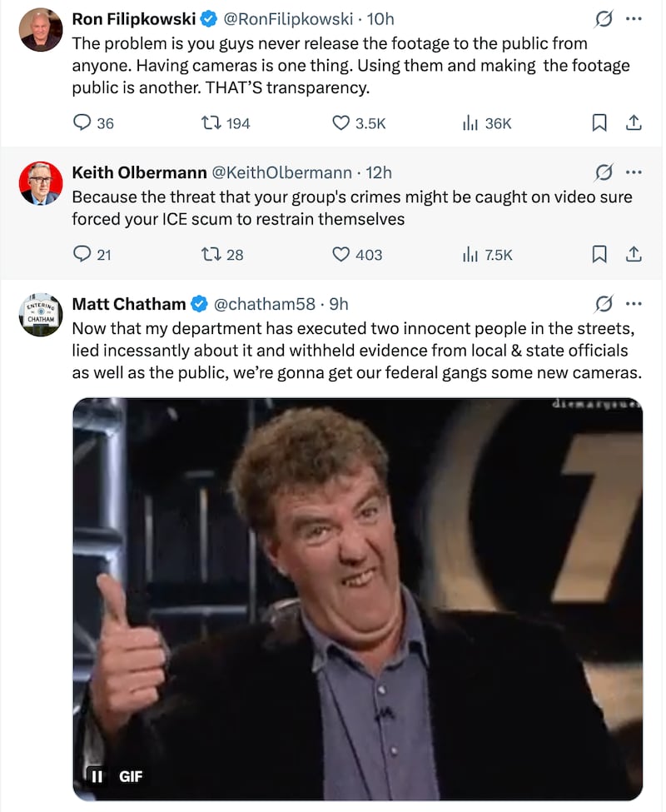
Task: Repost Ron Filipkowski's tweet
Action: point(211,123)
